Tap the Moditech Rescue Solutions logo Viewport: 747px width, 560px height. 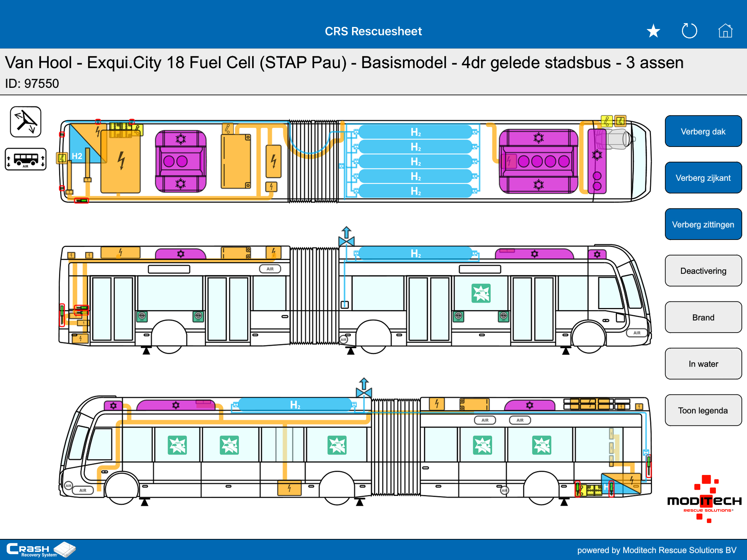[704, 499]
